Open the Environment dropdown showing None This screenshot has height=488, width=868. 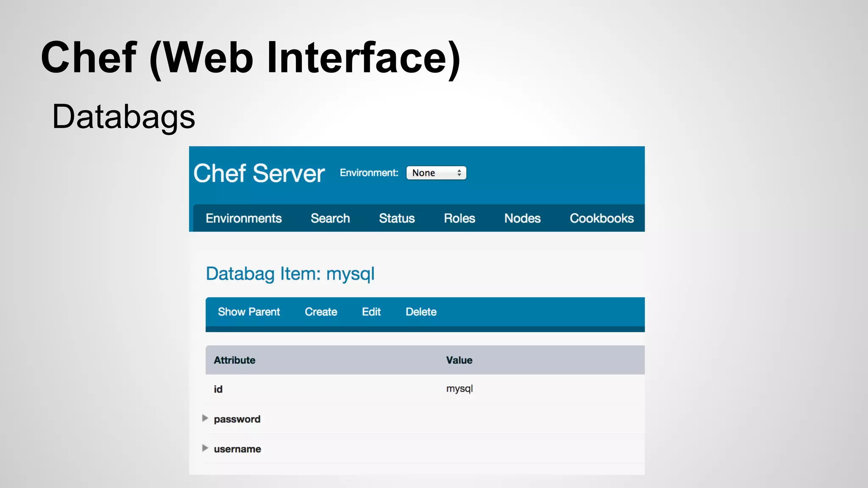point(436,173)
